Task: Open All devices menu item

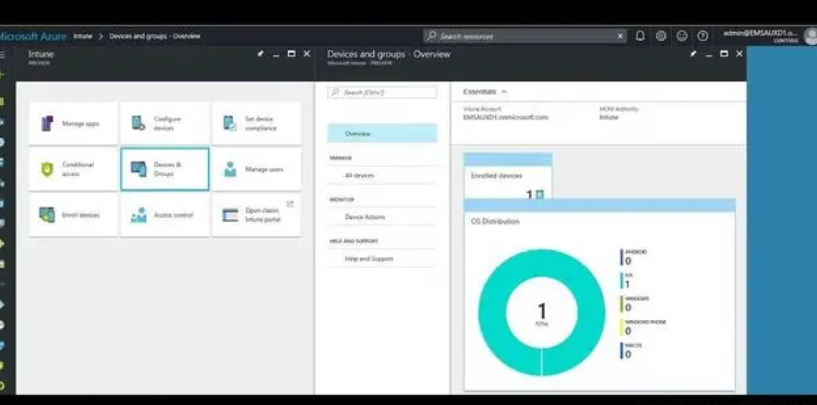Action: click(x=382, y=175)
